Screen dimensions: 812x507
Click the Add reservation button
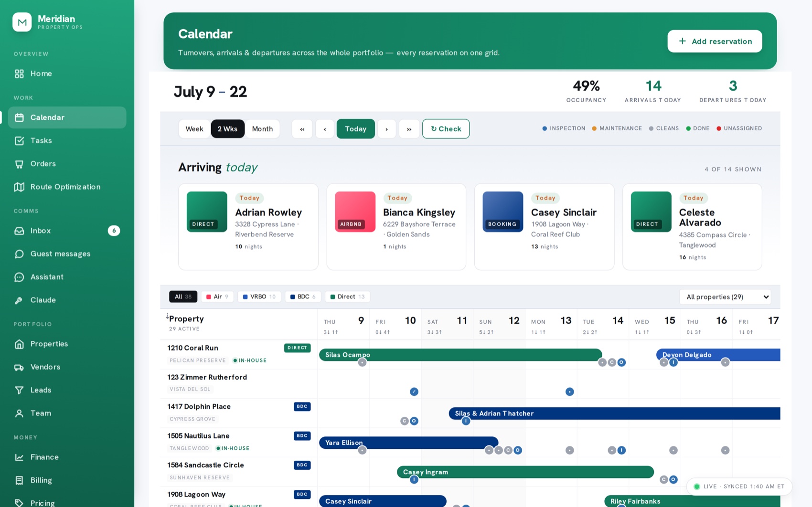point(715,41)
